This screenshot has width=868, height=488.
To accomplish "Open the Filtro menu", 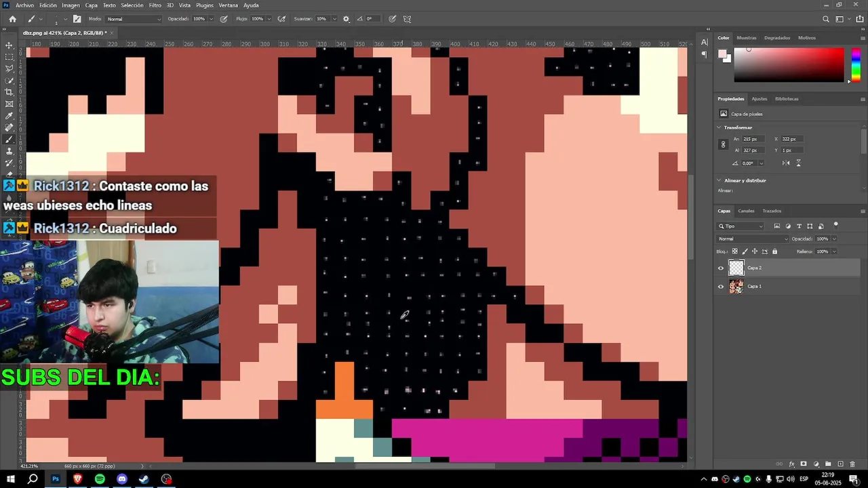I will (155, 5).
